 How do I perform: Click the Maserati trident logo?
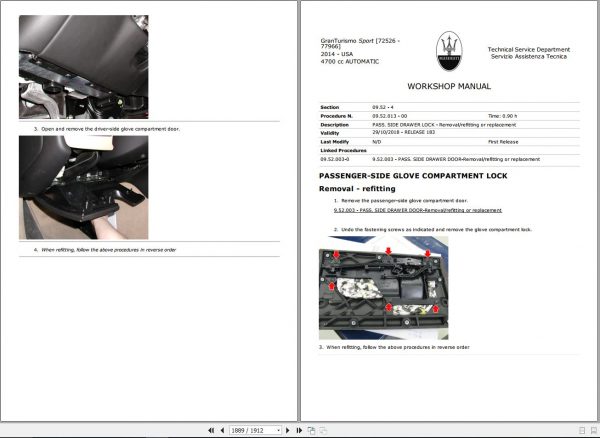(x=449, y=51)
